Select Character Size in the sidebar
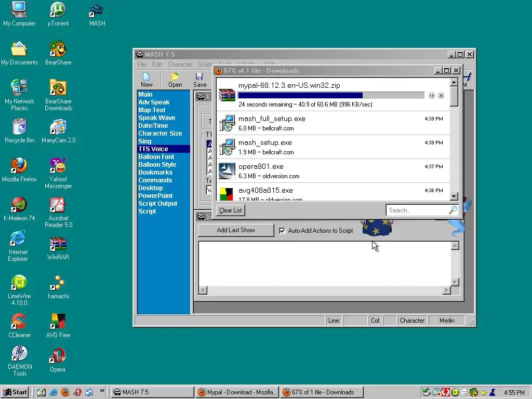Viewport: 532px width, 399px height. [164, 134]
